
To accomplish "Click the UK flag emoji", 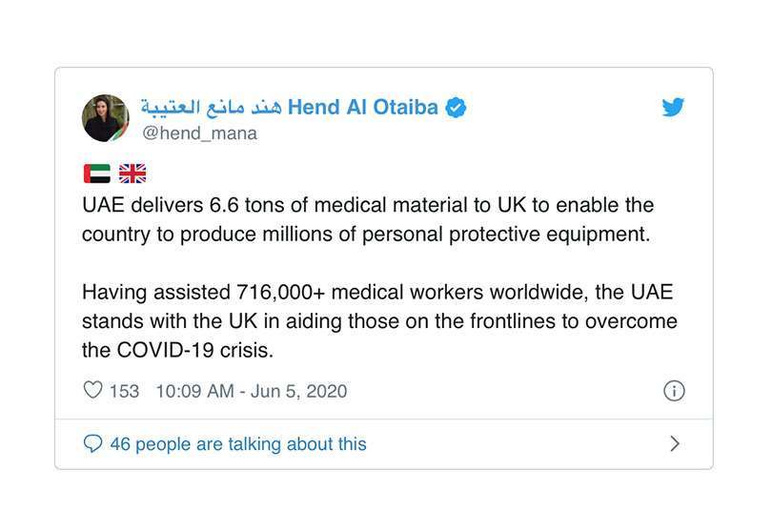I will tap(132, 174).
